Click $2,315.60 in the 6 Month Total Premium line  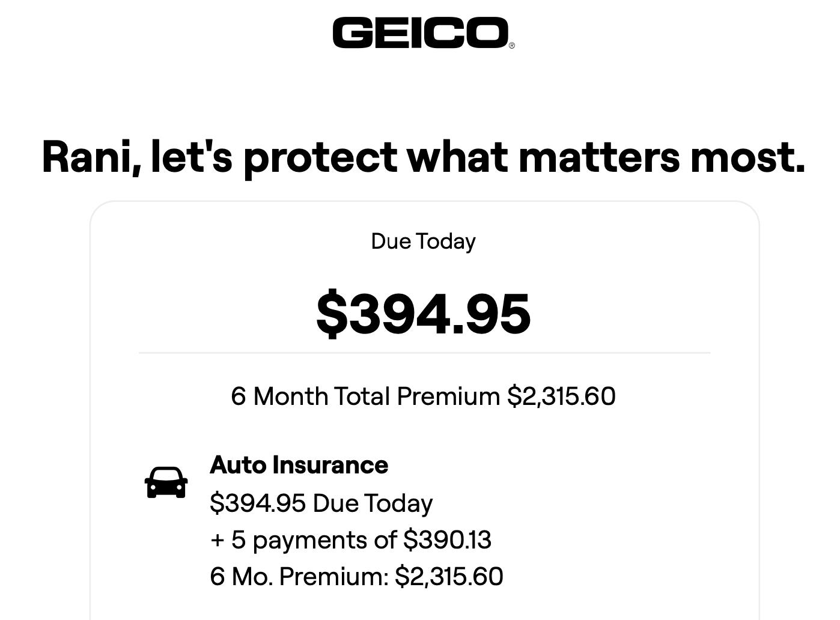point(561,397)
